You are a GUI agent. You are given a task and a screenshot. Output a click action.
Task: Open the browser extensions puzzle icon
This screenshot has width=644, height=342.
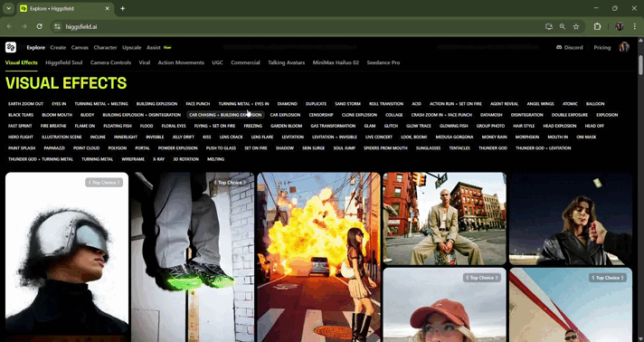click(597, 26)
